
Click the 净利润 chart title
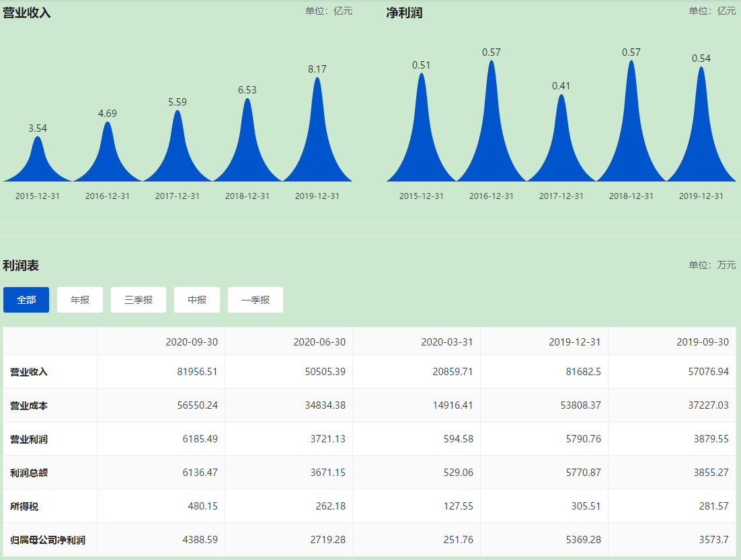click(404, 13)
